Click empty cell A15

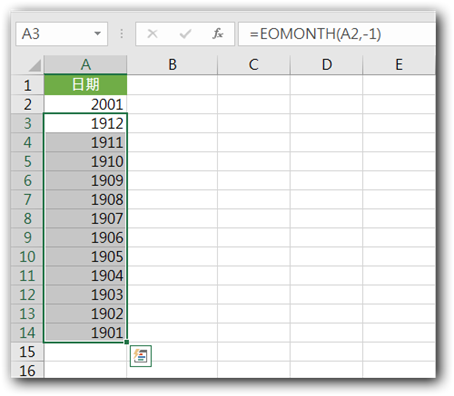coord(85,352)
